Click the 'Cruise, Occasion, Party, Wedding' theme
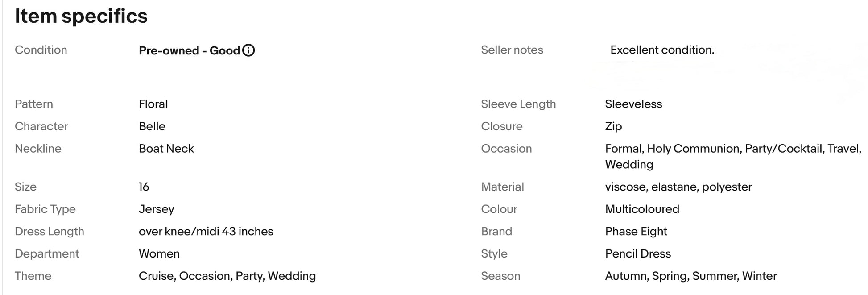Screen dimensions: 868x295 coord(227,276)
